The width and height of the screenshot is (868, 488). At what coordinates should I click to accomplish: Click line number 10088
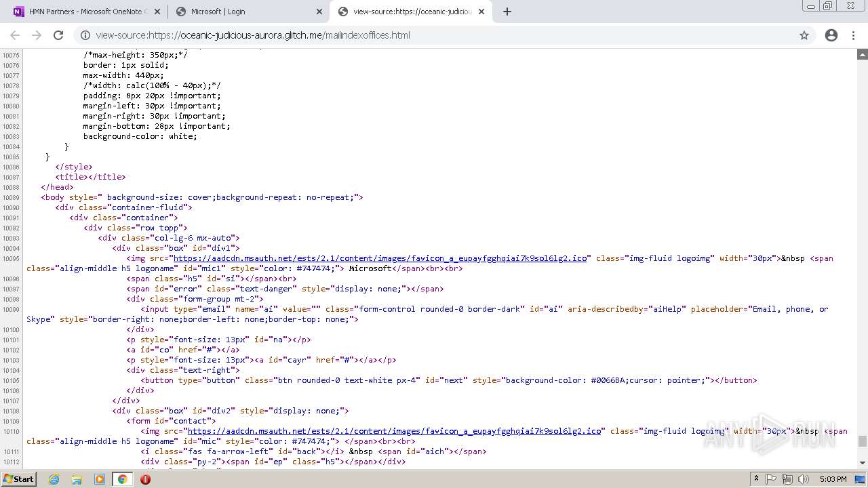coord(11,188)
